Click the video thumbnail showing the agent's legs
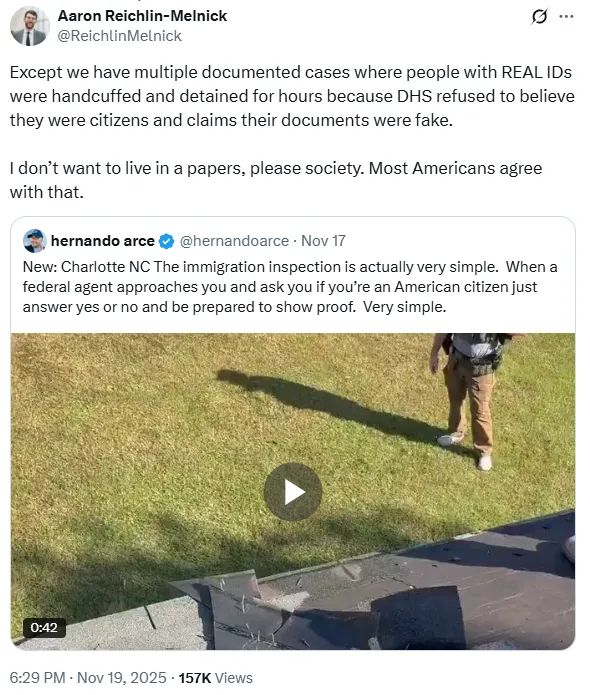The height and width of the screenshot is (695, 590). (x=470, y=399)
